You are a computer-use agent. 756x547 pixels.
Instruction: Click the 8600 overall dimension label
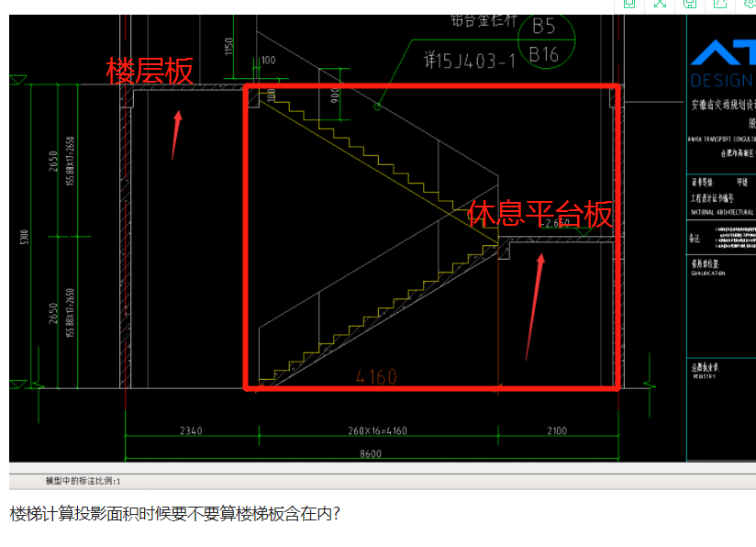[x=371, y=454]
